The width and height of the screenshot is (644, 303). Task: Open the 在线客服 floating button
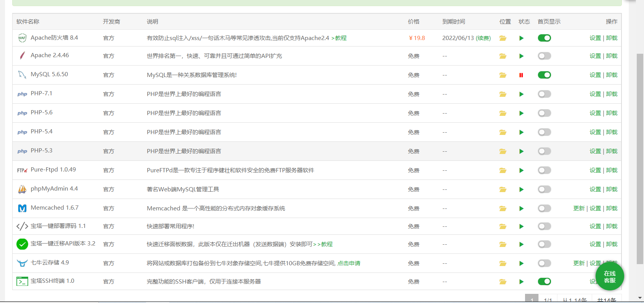pyautogui.click(x=610, y=277)
